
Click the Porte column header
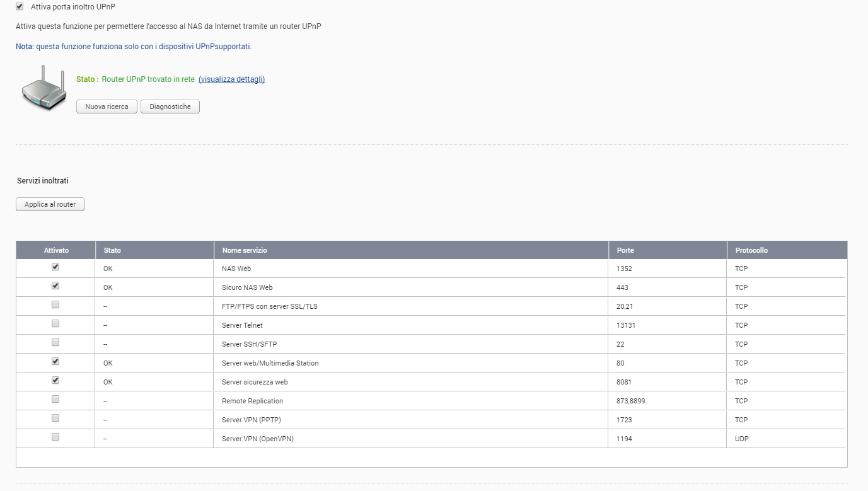(625, 250)
